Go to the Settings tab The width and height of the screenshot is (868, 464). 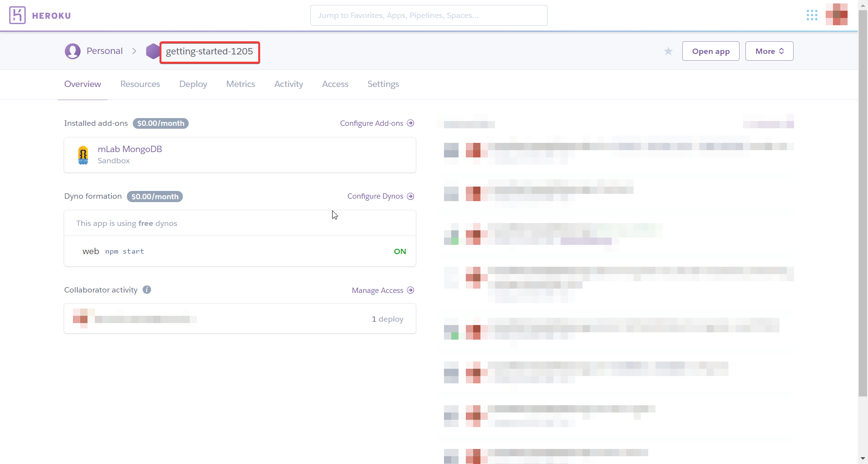tap(383, 84)
